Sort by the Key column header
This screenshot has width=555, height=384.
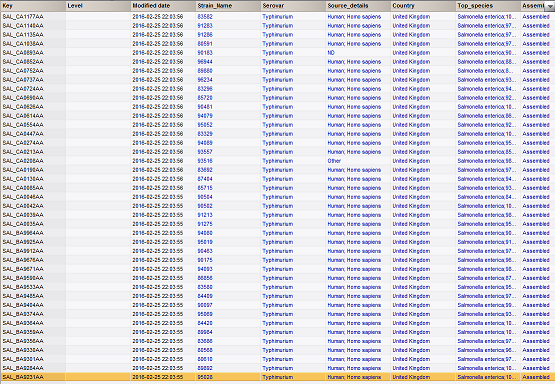coord(33,6)
